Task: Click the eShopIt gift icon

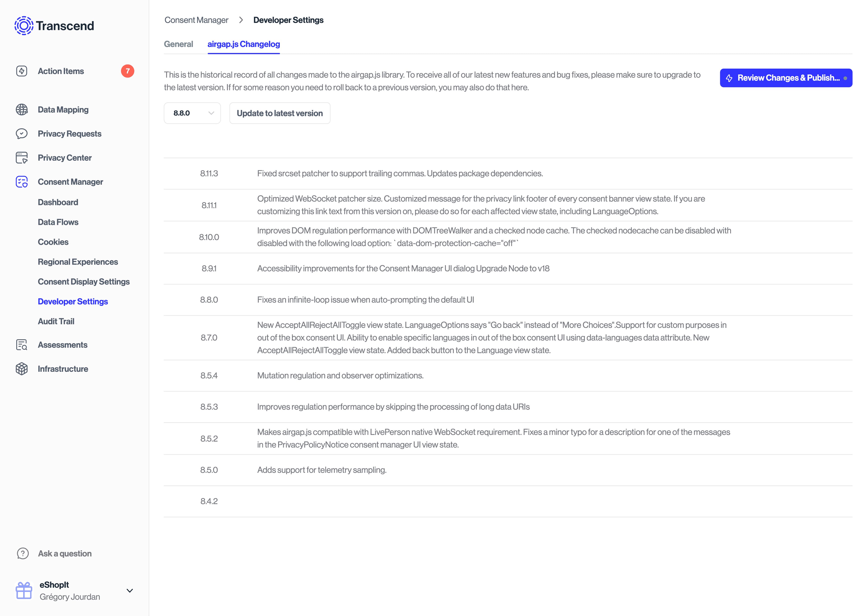Action: (23, 590)
